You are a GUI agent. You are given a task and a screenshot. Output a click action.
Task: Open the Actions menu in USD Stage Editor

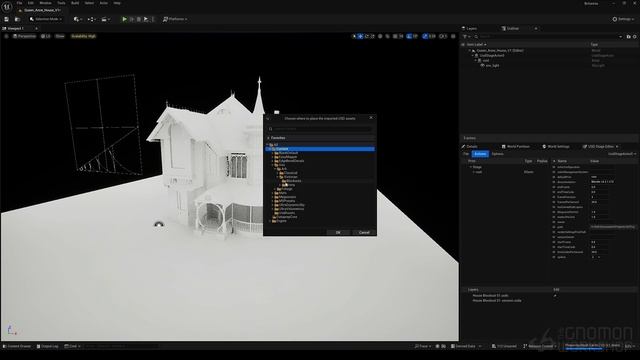point(480,154)
